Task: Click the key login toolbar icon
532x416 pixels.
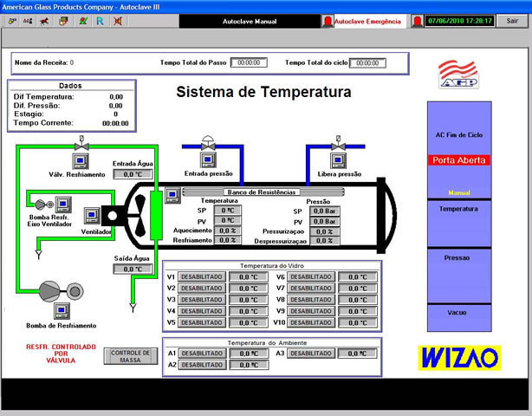Action: pyautogui.click(x=12, y=21)
